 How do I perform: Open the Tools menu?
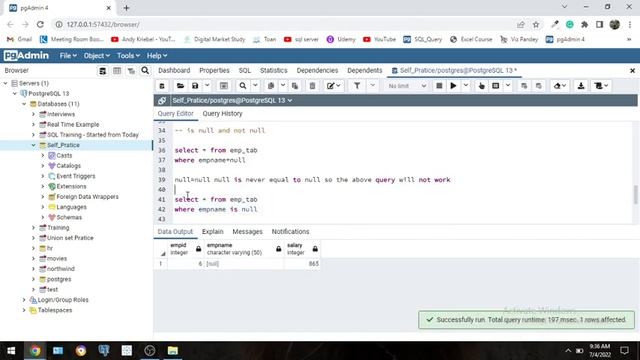(128, 56)
